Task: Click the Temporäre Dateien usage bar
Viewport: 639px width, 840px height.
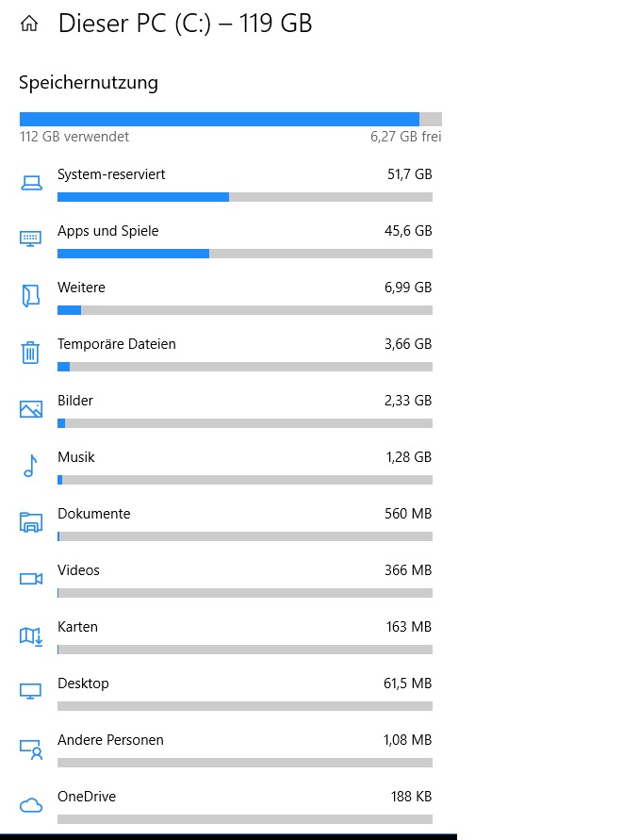Action: coord(245,367)
